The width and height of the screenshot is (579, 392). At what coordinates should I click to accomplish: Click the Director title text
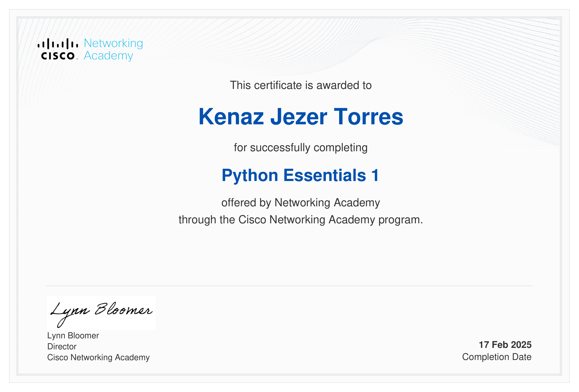point(62,347)
